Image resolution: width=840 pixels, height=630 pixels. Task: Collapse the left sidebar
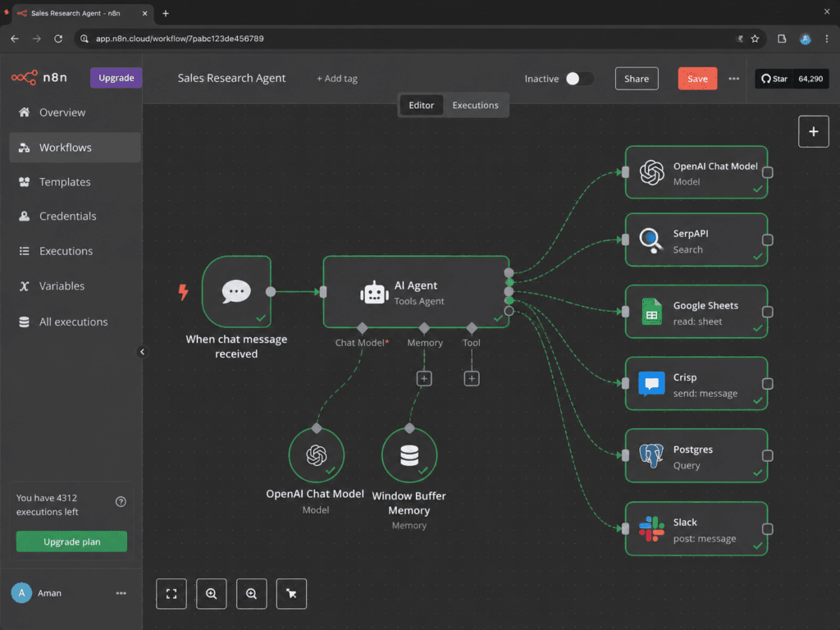[142, 352]
